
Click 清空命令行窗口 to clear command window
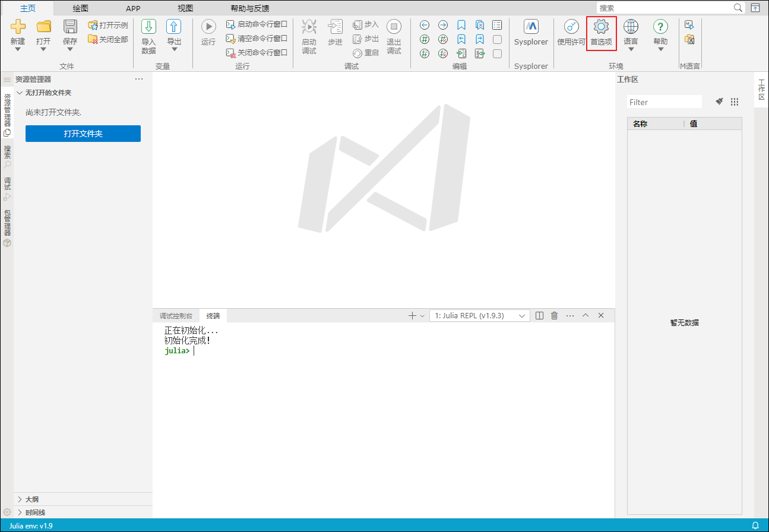point(257,39)
